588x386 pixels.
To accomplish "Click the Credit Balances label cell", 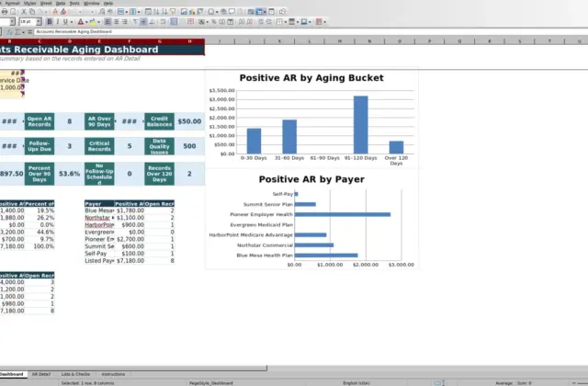I will (159, 121).
